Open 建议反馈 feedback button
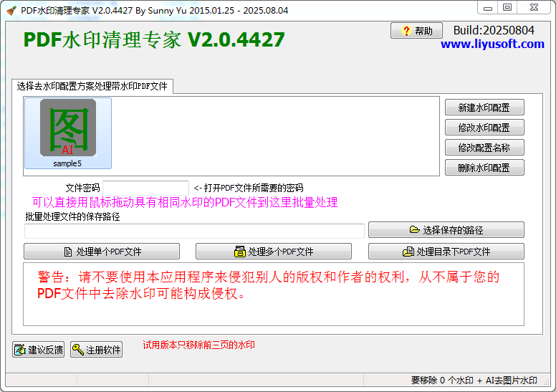This screenshot has width=556, height=392. (x=38, y=350)
